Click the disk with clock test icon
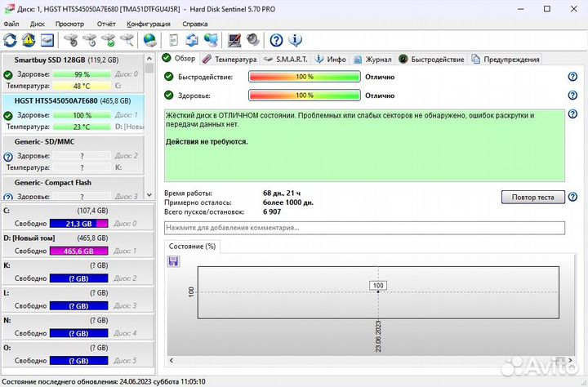Screen dimensions: 588x387 [90, 40]
